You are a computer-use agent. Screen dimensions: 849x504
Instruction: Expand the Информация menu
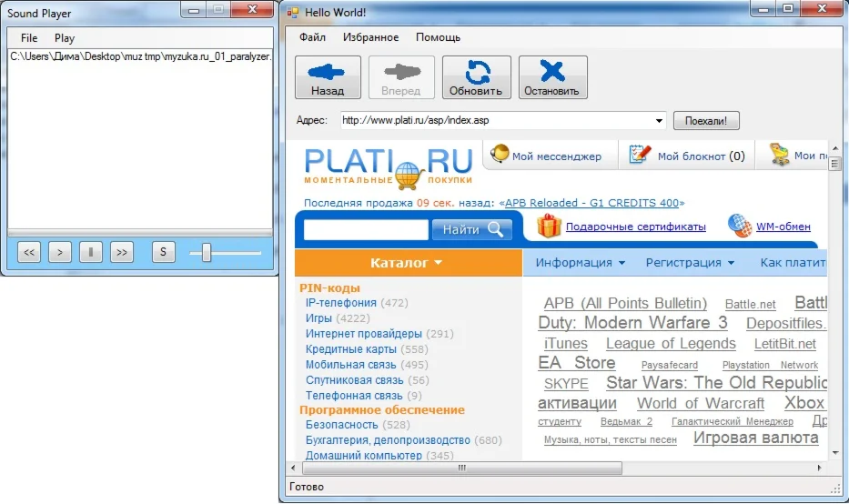click(x=580, y=263)
